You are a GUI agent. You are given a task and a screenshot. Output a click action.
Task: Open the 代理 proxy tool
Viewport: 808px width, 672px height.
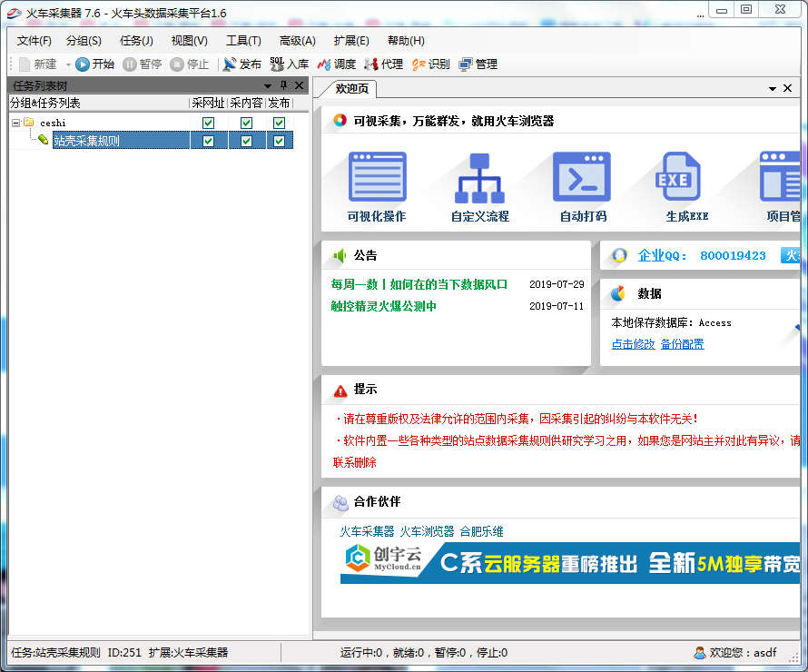point(384,64)
